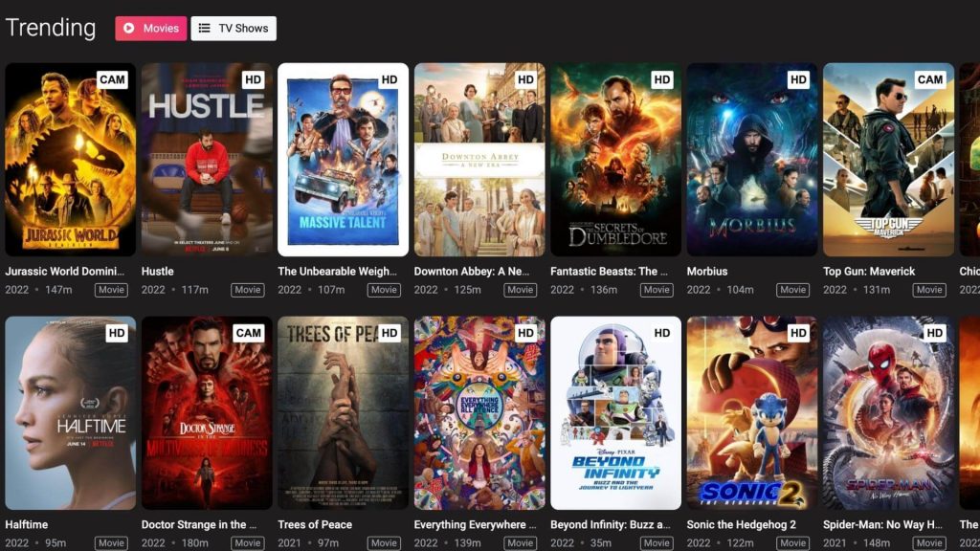Open the Jurassic World Dominion poster
Image resolution: width=980 pixels, height=551 pixels.
(71, 160)
